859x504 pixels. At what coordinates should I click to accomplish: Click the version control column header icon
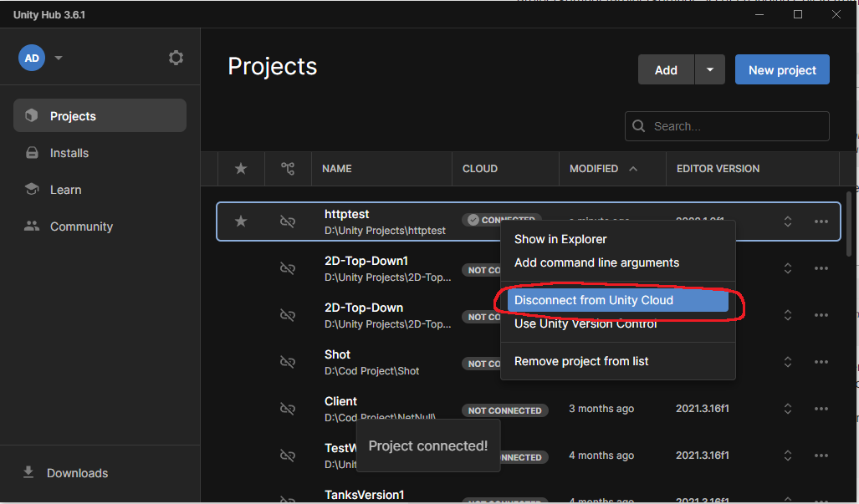pyautogui.click(x=288, y=168)
